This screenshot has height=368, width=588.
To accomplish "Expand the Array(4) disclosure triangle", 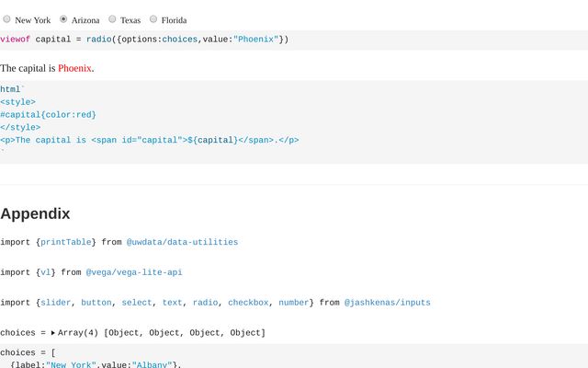I will click(x=52, y=332).
